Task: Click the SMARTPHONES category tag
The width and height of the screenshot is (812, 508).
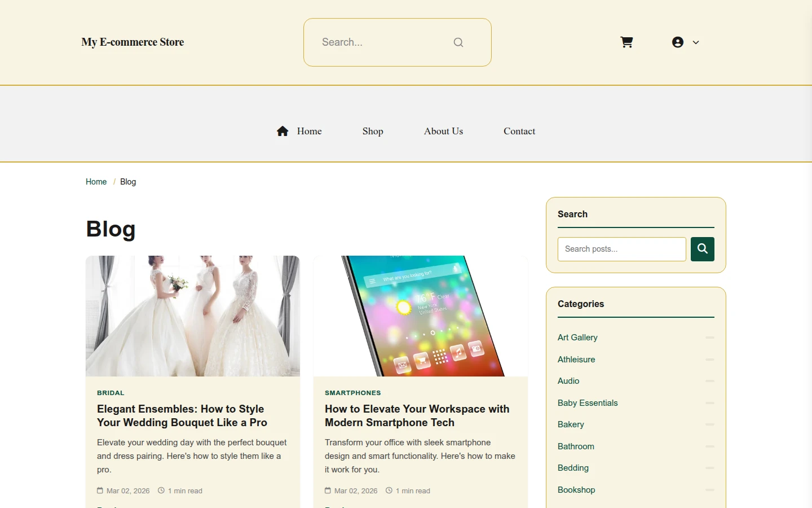Action: [x=353, y=393]
